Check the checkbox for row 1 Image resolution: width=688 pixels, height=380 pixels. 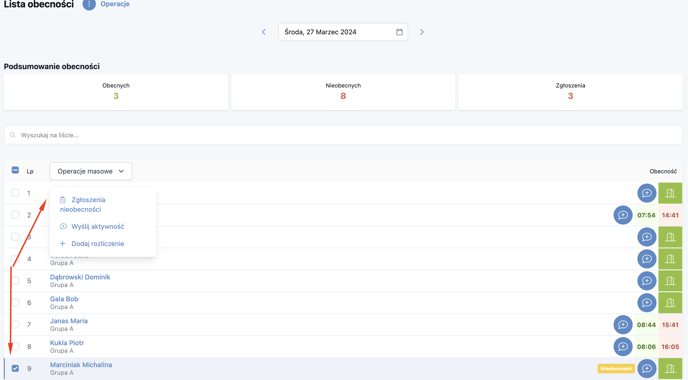tap(15, 193)
